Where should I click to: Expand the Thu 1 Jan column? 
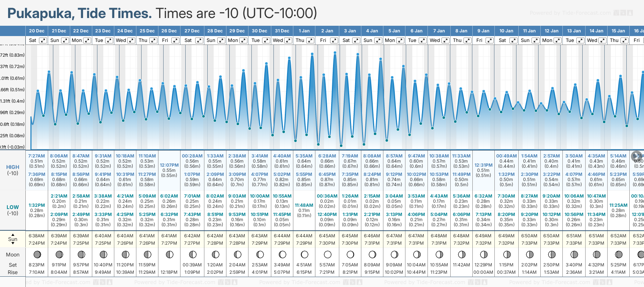tap(310, 40)
